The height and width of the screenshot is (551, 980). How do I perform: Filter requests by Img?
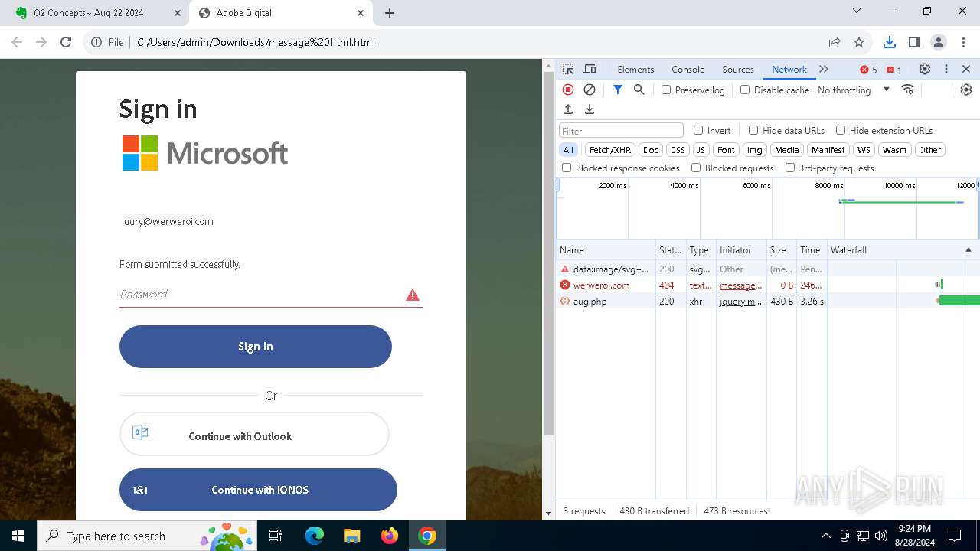(755, 150)
